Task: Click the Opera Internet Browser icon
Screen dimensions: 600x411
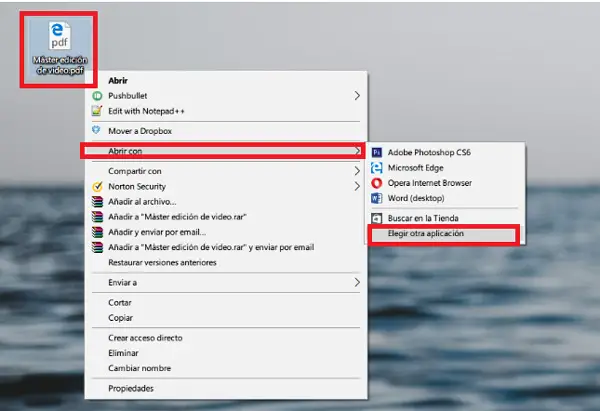Action: point(377,183)
